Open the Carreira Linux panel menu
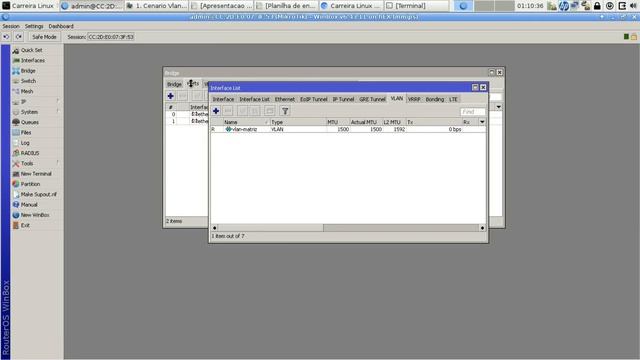 pyautogui.click(x=28, y=6)
